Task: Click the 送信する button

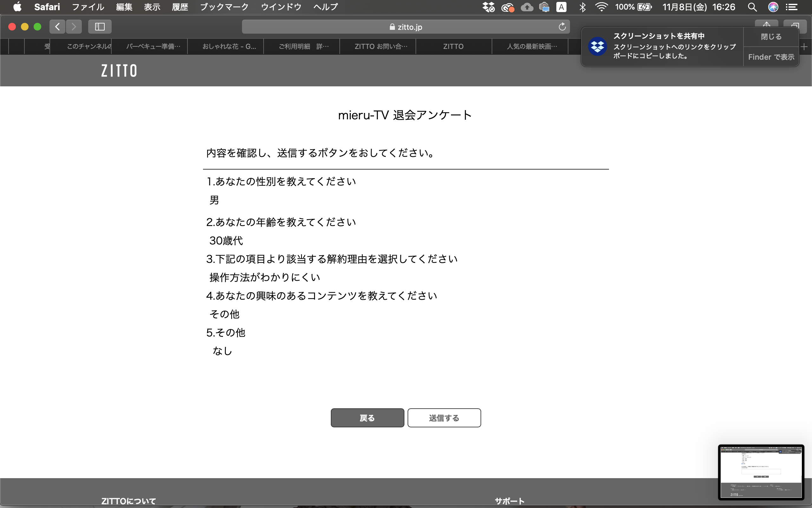Action: click(x=444, y=418)
